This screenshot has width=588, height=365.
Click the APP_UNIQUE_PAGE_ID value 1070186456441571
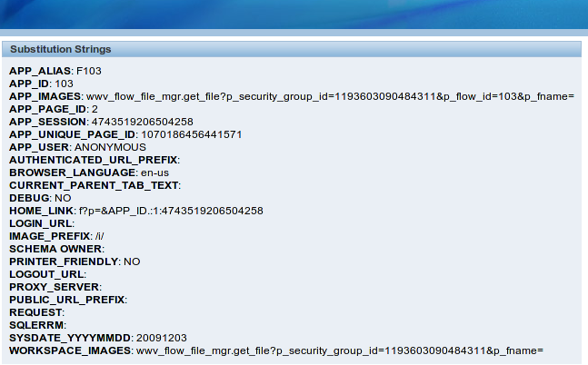point(191,134)
